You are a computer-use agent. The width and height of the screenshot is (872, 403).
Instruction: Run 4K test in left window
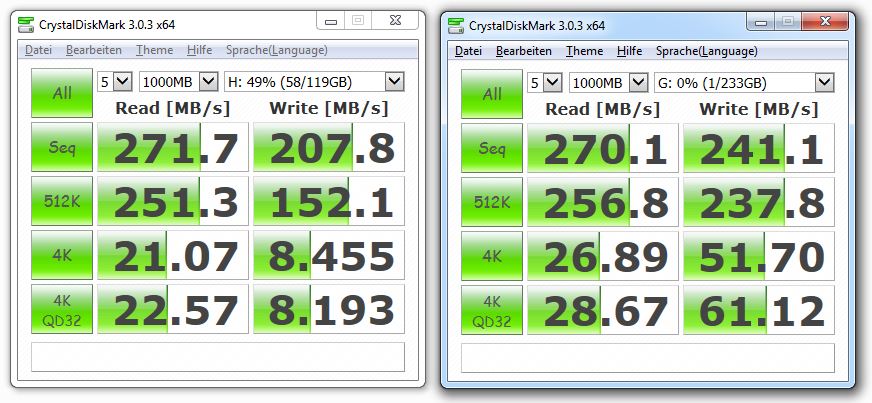(62, 255)
